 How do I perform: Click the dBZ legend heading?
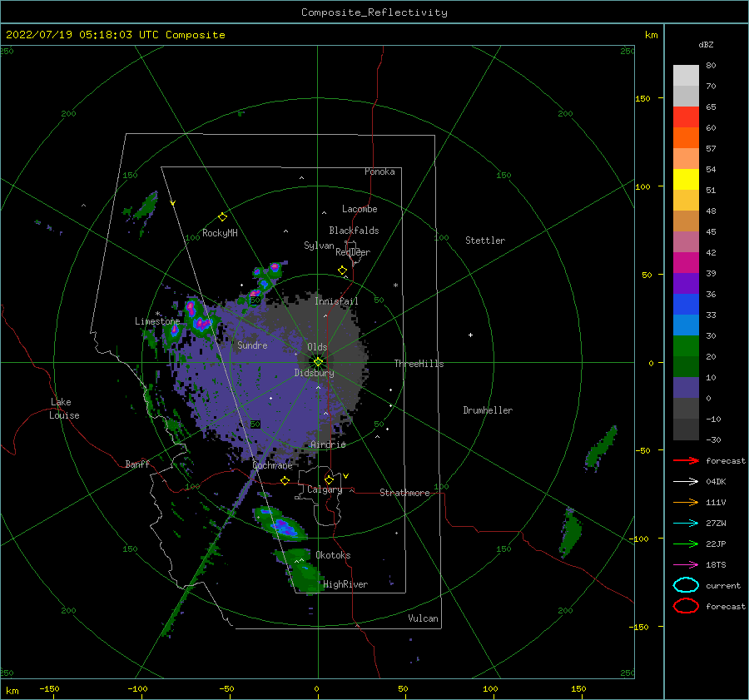pyautogui.click(x=706, y=44)
